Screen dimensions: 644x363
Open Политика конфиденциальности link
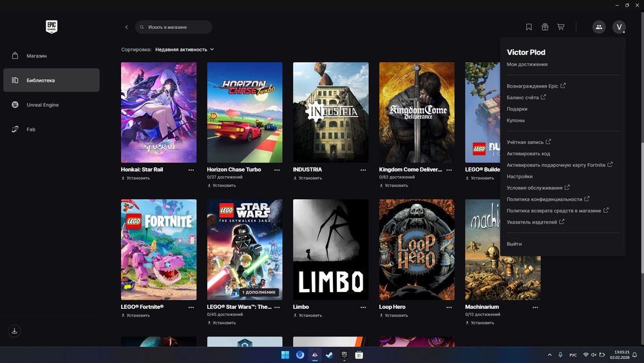click(x=548, y=199)
